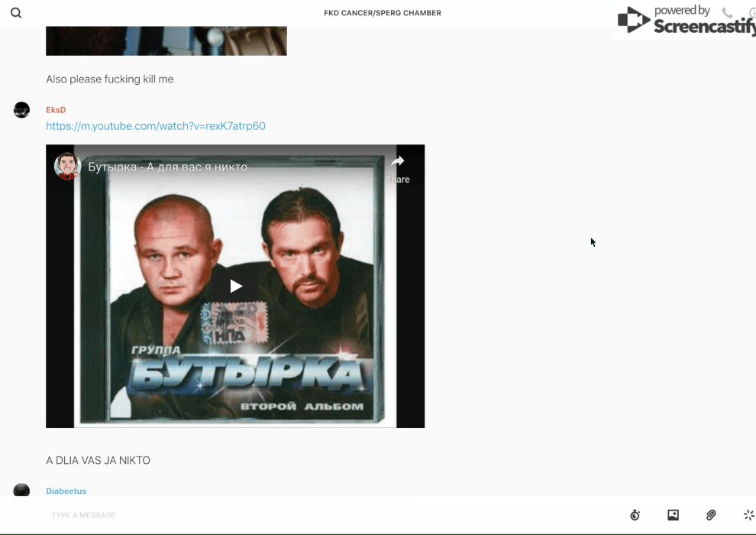This screenshot has height=535, width=756.
Task: Start a call with the phone icon
Action: (727, 12)
